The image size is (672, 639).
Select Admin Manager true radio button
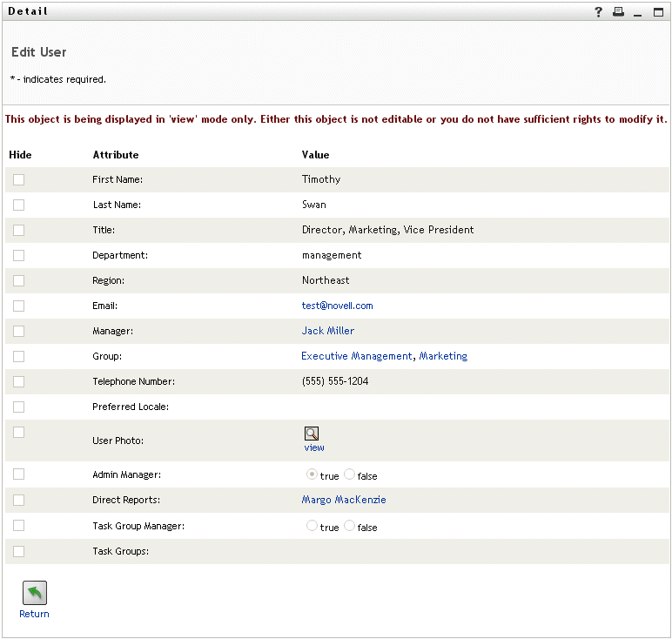tap(312, 475)
